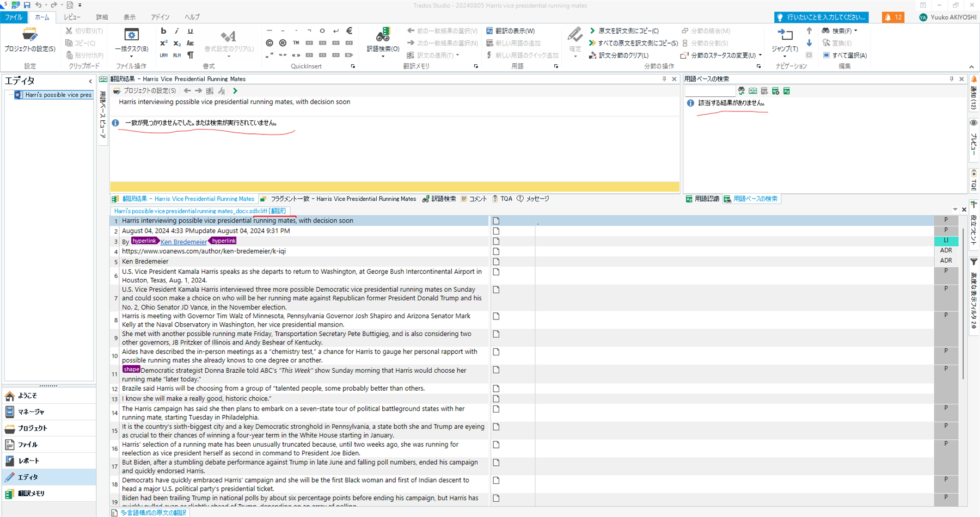Viewport: 980px width, 517px height.
Task: Toggle italic formatting
Action: [177, 31]
